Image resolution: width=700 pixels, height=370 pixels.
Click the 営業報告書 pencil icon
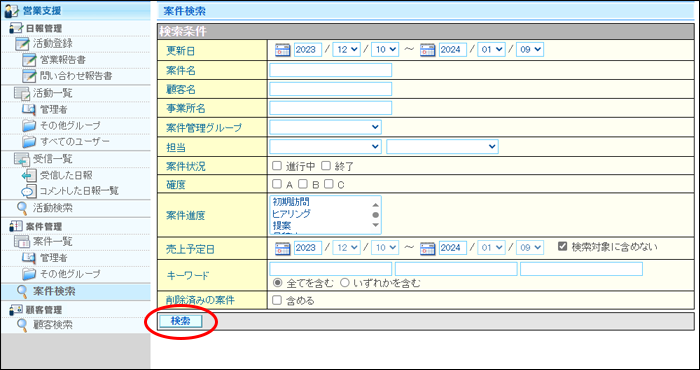(29, 59)
